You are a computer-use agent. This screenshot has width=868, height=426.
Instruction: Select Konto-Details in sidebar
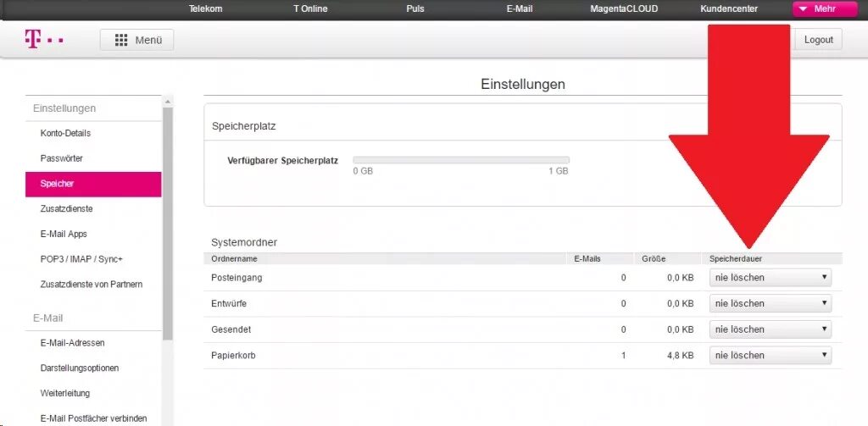pyautogui.click(x=65, y=133)
